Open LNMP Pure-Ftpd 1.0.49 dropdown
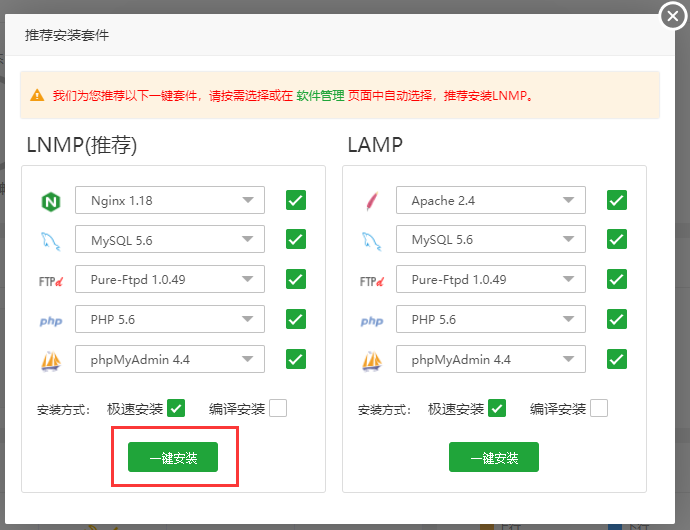 click(170, 279)
